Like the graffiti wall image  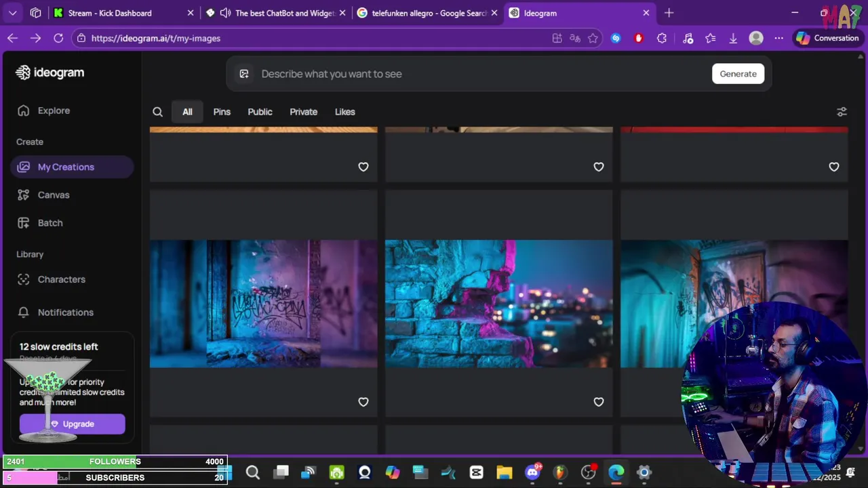(363, 402)
